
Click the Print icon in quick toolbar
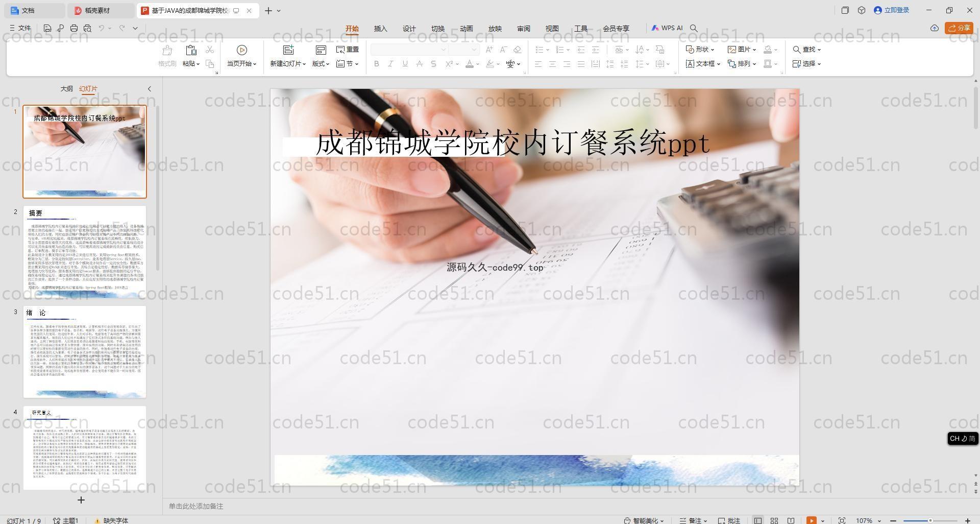[74, 28]
